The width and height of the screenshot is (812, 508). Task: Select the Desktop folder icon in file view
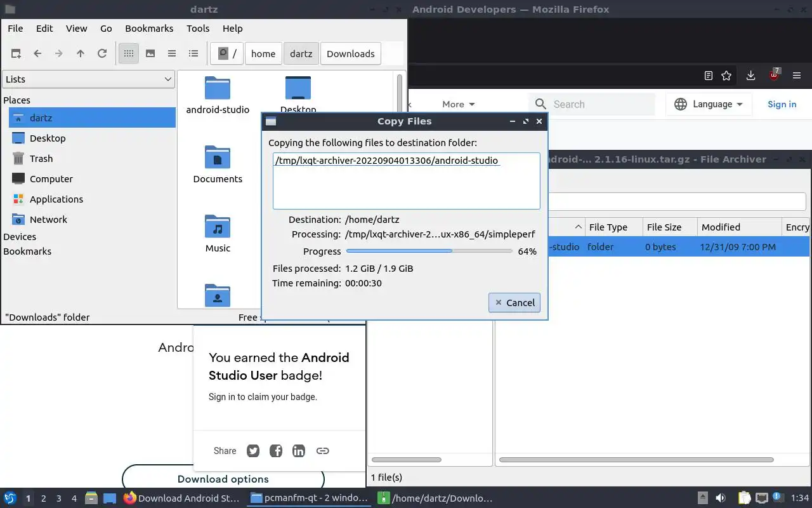(x=298, y=88)
